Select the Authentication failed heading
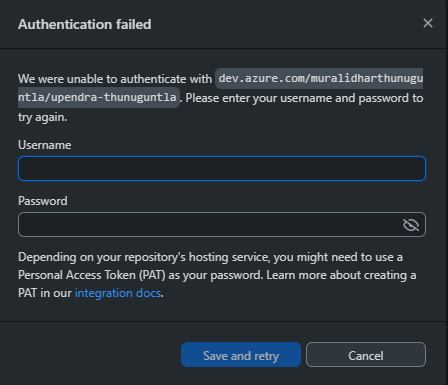Screen dimensions: 448x385 tap(85, 24)
